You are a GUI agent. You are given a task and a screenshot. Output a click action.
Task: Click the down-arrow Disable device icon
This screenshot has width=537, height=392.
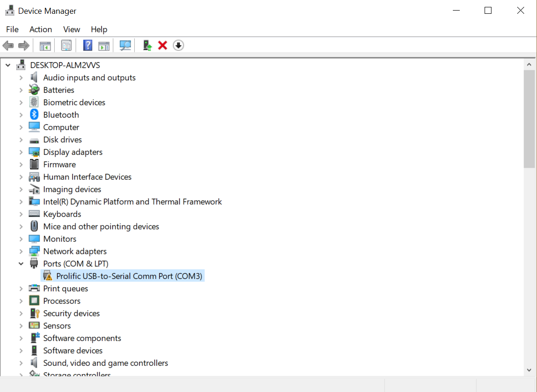click(178, 45)
